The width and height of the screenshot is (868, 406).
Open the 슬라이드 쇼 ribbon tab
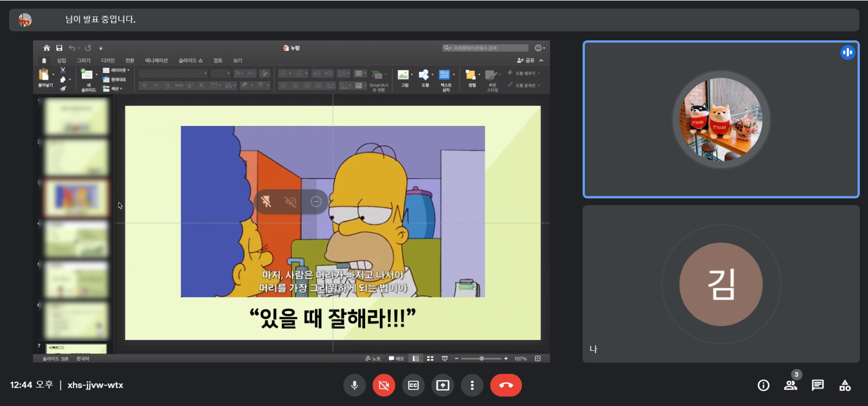point(191,60)
